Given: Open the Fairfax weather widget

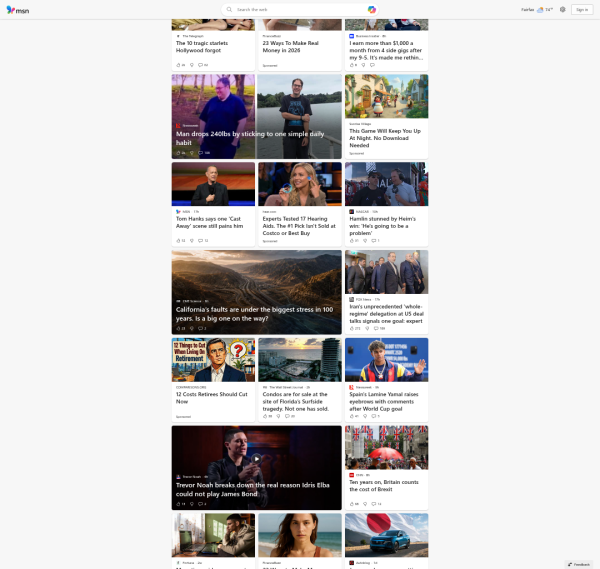Looking at the screenshot, I should 536,10.
